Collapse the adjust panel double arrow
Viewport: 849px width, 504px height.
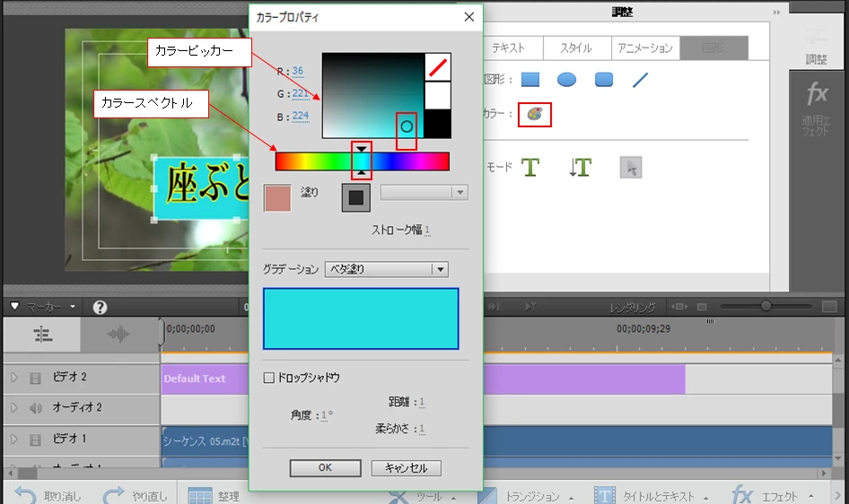click(776, 12)
